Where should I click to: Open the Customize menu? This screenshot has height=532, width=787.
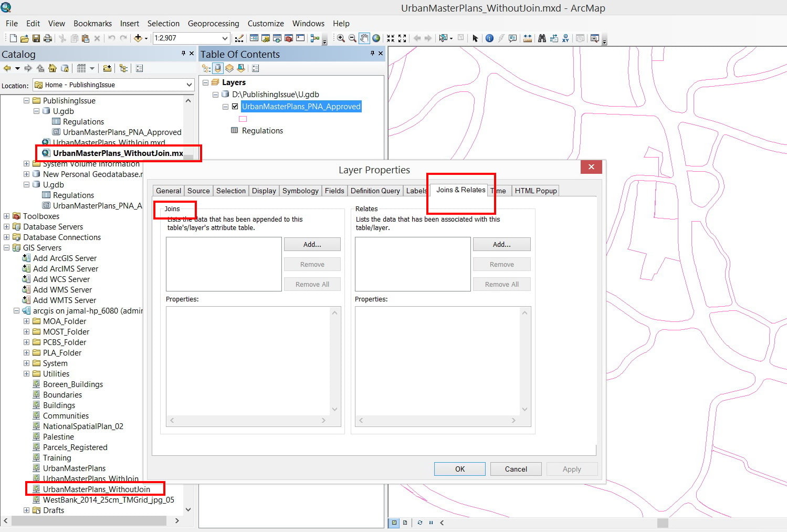266,24
